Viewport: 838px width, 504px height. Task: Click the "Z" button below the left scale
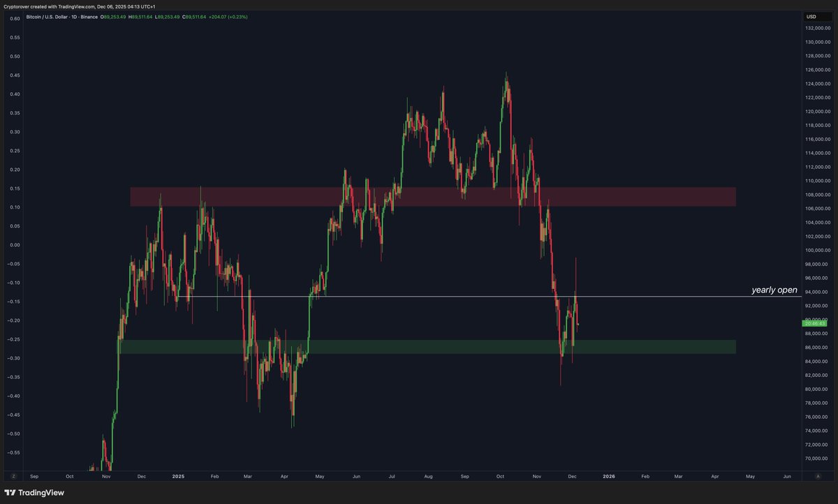coord(13,475)
